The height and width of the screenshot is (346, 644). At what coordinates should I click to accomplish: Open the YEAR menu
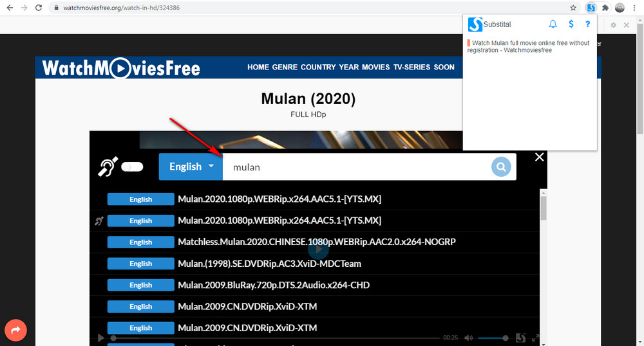[x=348, y=68]
